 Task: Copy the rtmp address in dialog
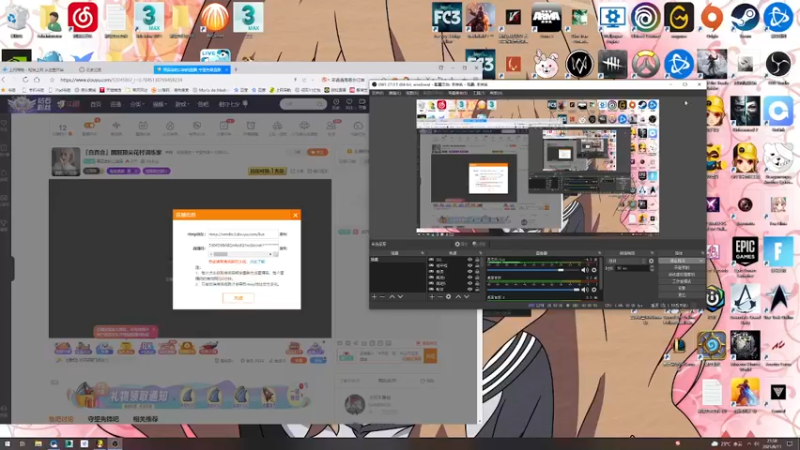click(x=283, y=234)
